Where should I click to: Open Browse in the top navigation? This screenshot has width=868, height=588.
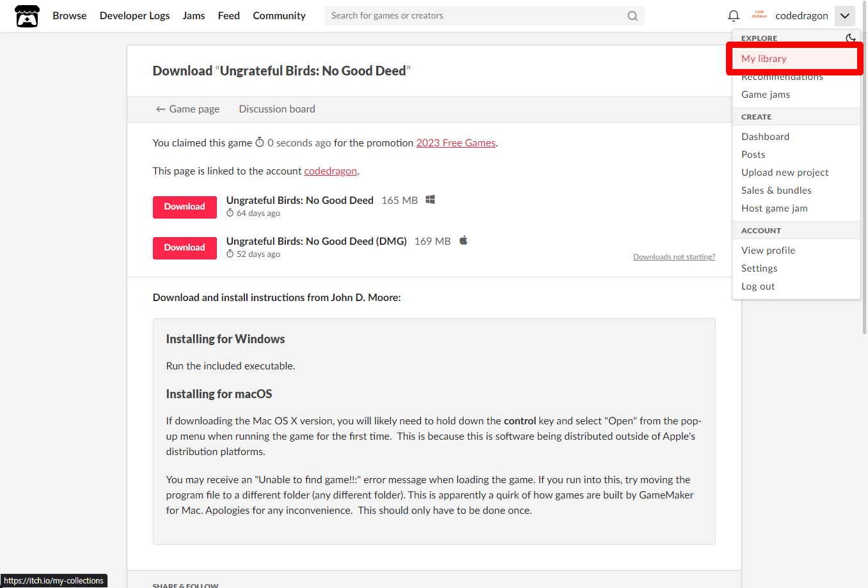pos(70,16)
